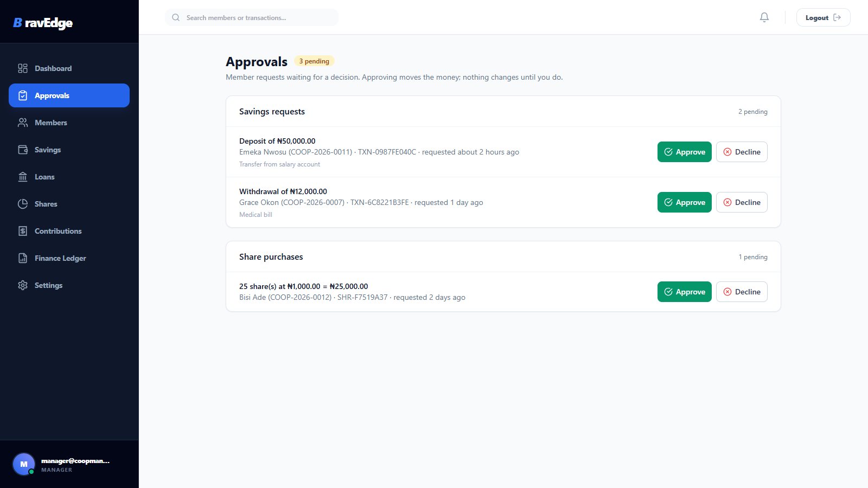Click the Share purchases heading

coord(271,257)
